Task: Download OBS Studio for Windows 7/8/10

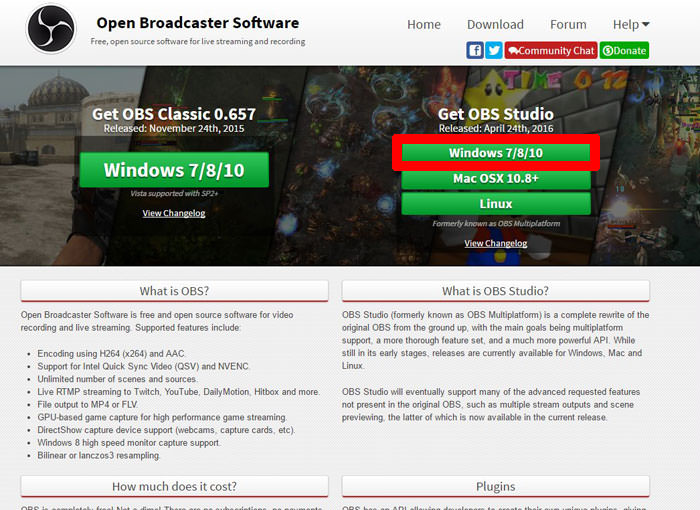Action: (x=496, y=153)
